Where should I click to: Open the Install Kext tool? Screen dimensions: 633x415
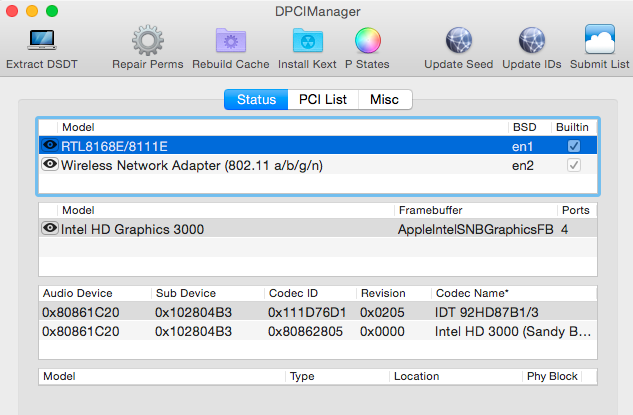coord(307,41)
